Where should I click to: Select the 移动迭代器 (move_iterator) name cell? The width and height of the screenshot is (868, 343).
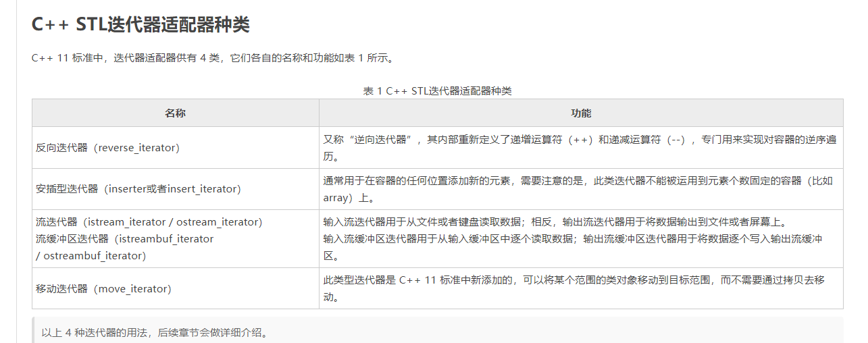[103, 289]
